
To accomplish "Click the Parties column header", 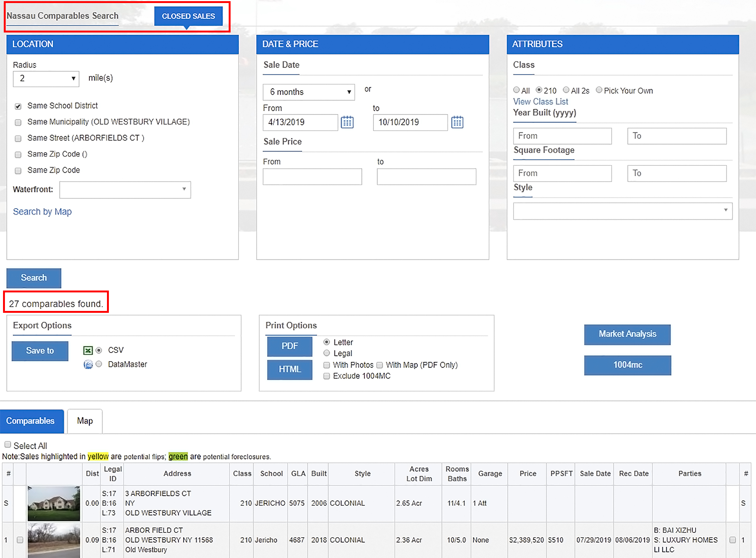I will pyautogui.click(x=689, y=474).
